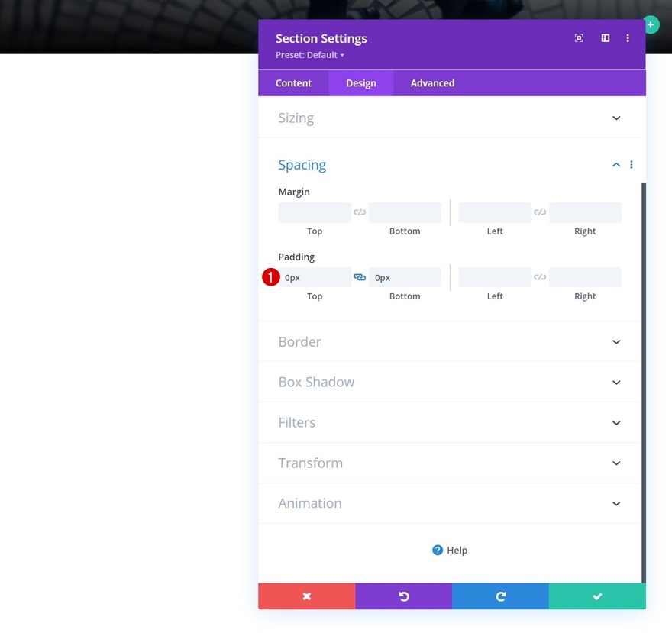
Task: Click the purple undo button
Action: pyautogui.click(x=404, y=596)
